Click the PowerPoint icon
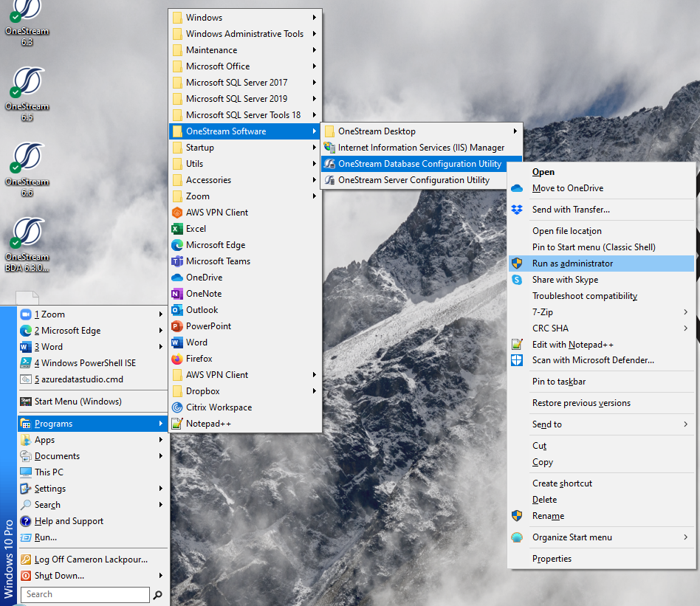Screen dimensions: 700x606 coord(177,326)
